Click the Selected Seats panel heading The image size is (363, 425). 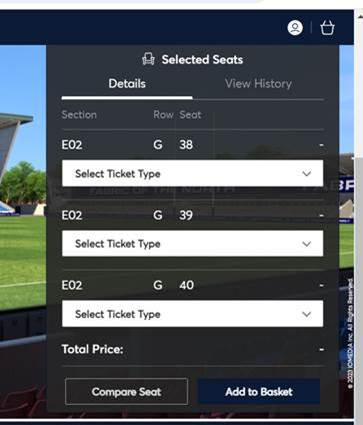pyautogui.click(x=202, y=60)
